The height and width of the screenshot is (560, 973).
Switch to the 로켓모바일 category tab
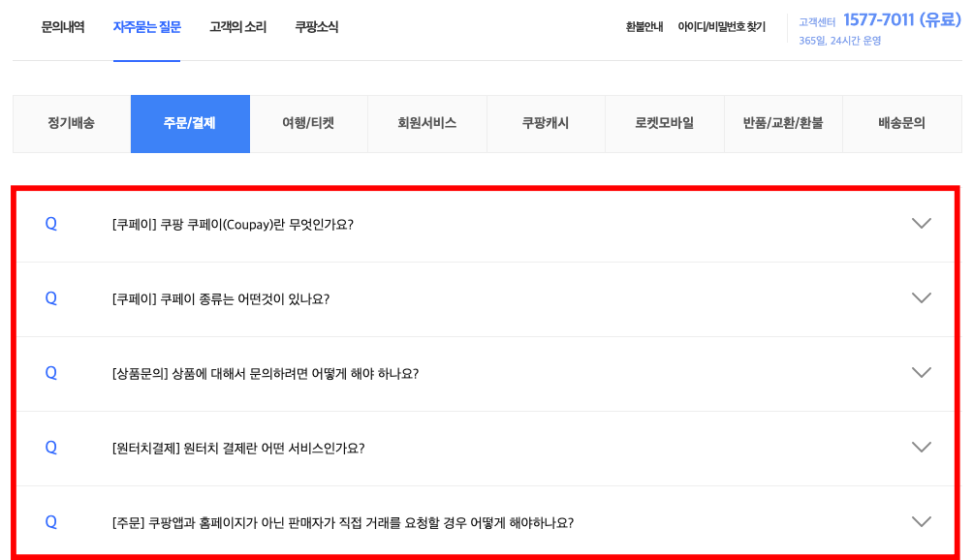coord(664,123)
